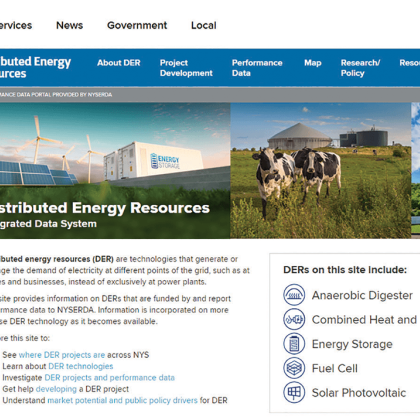This screenshot has height=420, width=420.
Task: Click the 'Distributed Energy Resources' banner title
Action: (x=105, y=208)
